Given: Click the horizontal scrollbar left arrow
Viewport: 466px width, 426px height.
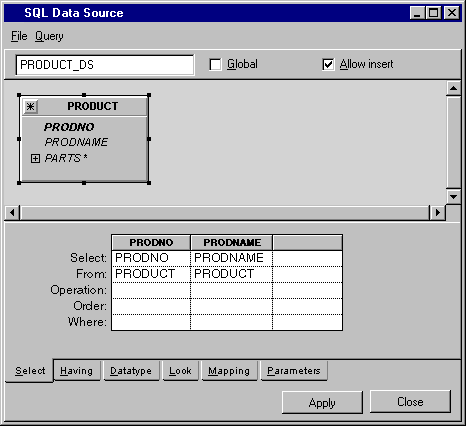Looking at the screenshot, I should tap(12, 212).
